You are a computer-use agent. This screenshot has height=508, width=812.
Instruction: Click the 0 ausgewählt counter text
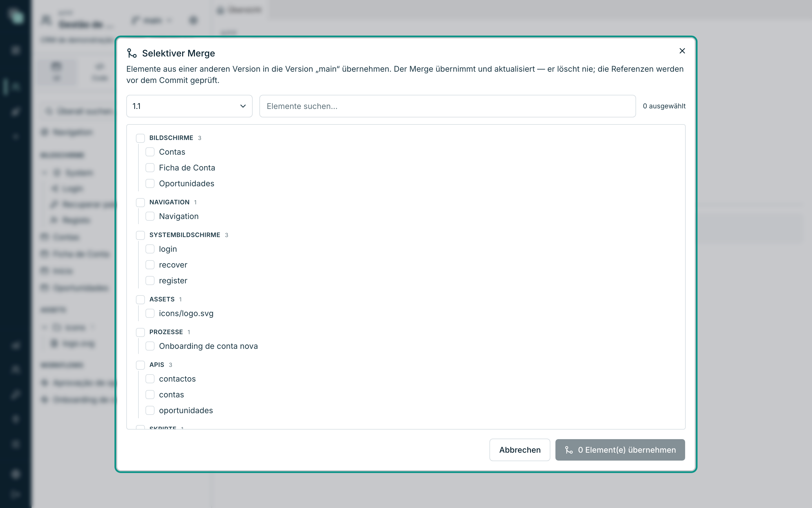[x=664, y=106]
